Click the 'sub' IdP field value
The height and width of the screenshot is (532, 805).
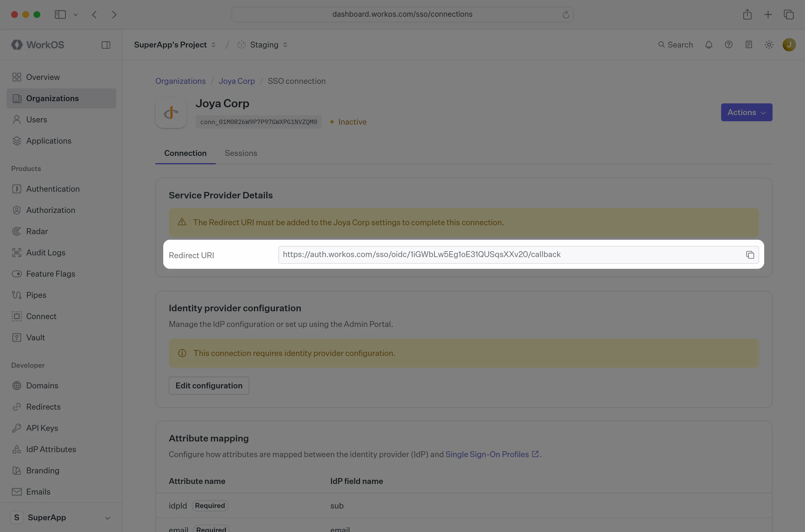pyautogui.click(x=337, y=506)
